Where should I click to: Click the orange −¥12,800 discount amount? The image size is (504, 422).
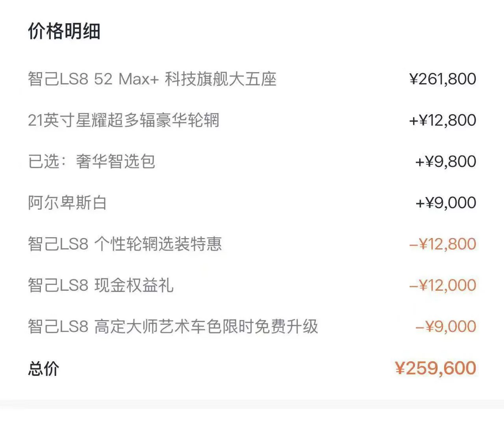pos(443,244)
